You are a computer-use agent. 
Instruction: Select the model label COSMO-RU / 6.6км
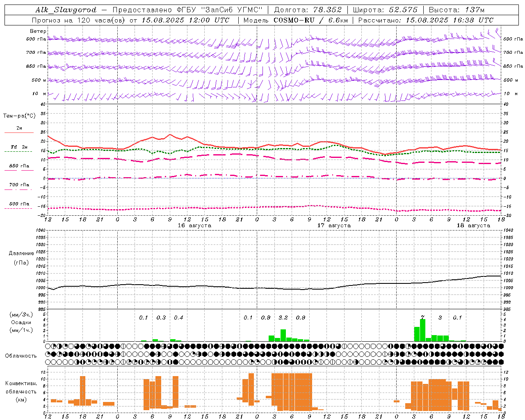point(311,20)
